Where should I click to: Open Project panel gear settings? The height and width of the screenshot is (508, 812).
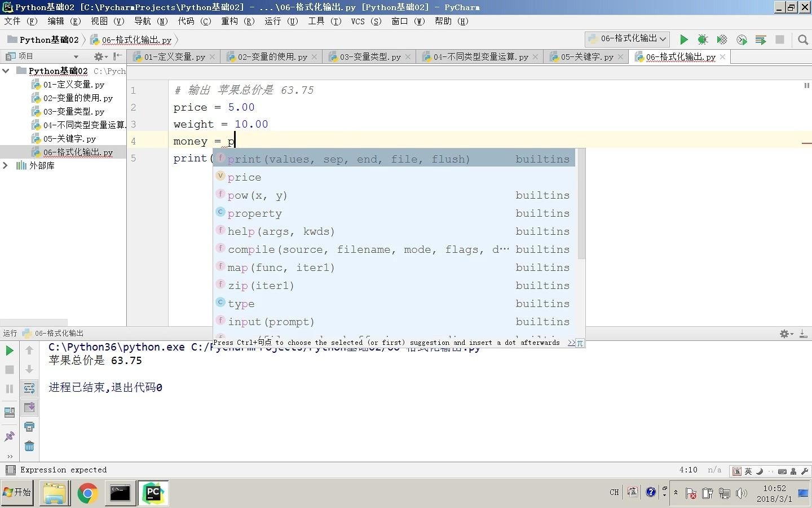[100, 56]
